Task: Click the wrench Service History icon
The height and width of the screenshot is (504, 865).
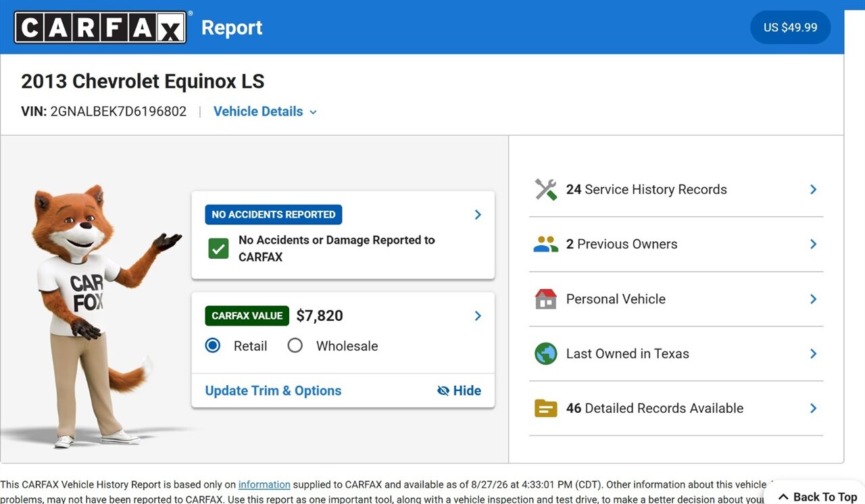Action: (x=545, y=189)
